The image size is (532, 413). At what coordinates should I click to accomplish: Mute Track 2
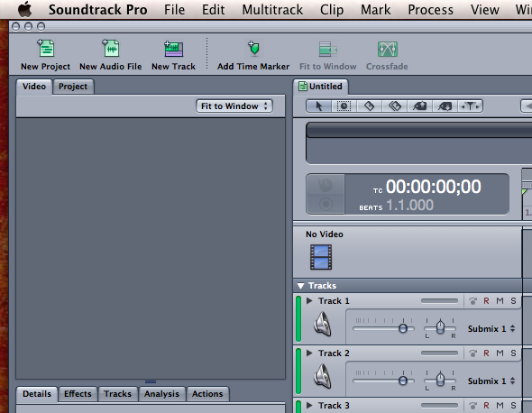click(500, 353)
